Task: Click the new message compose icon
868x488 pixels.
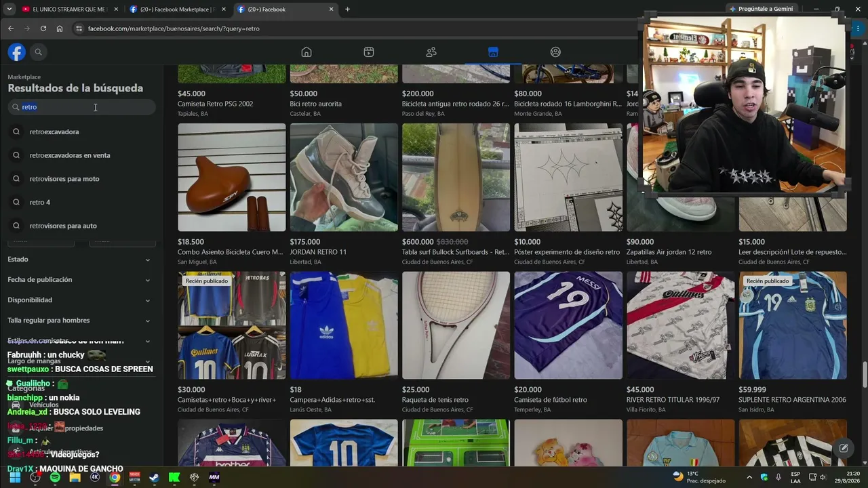Action: click(844, 448)
